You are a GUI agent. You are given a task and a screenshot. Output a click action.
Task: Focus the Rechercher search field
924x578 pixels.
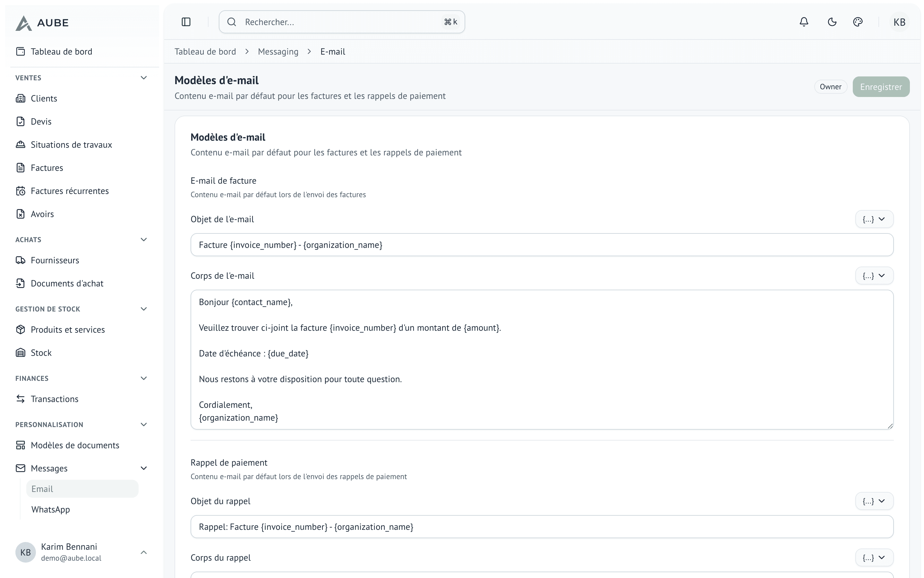pyautogui.click(x=342, y=22)
